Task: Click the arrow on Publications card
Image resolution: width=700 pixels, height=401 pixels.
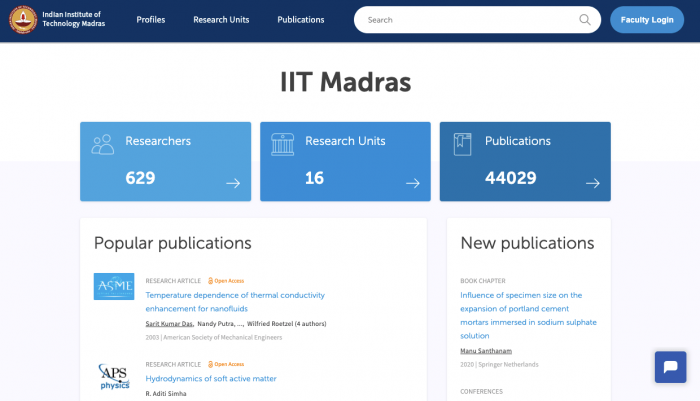Action: (x=593, y=183)
